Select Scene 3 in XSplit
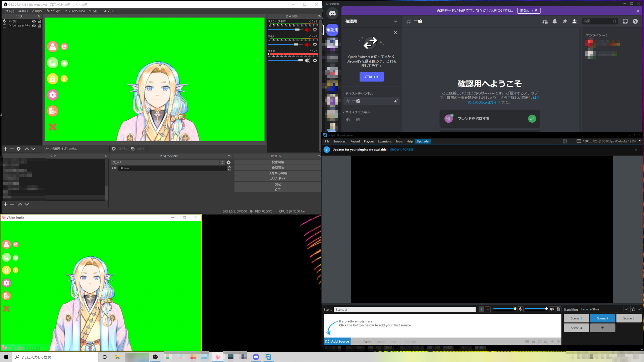This screenshot has height=362, width=644. 629,318
